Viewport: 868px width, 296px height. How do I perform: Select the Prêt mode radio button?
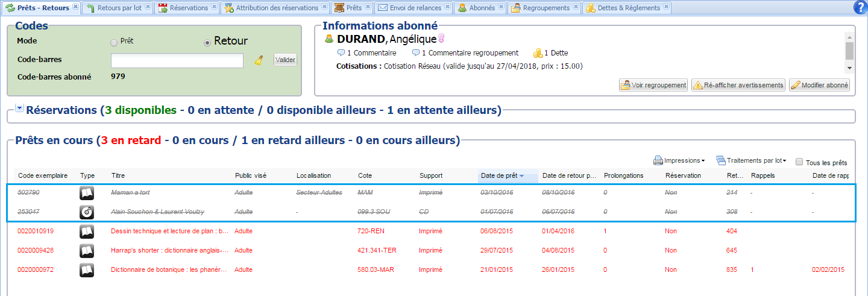pyautogui.click(x=114, y=42)
